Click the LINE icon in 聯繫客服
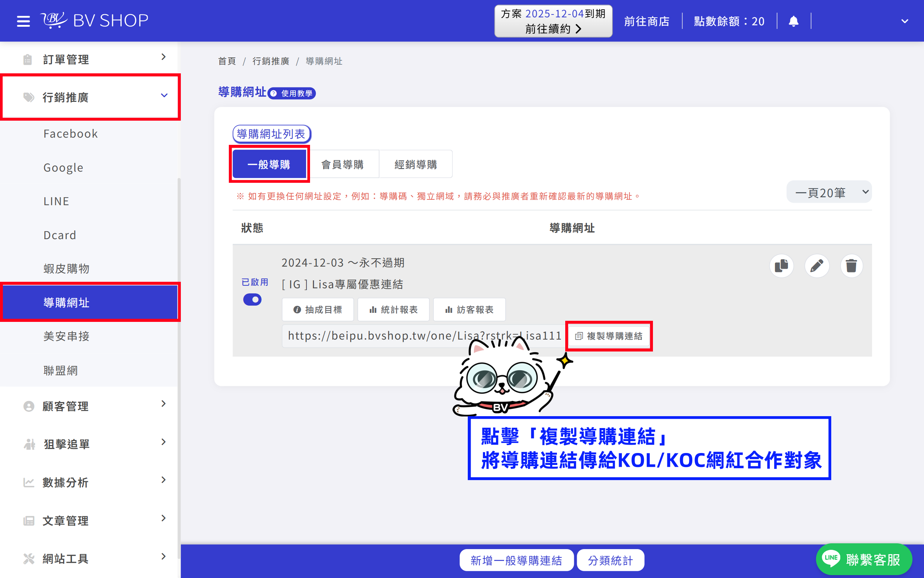 (x=831, y=558)
